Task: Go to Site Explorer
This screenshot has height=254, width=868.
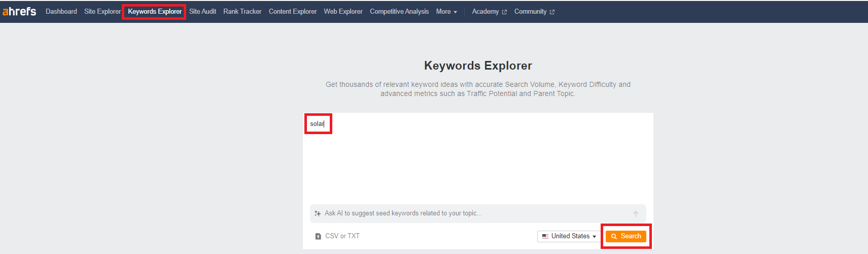Action: (x=102, y=11)
